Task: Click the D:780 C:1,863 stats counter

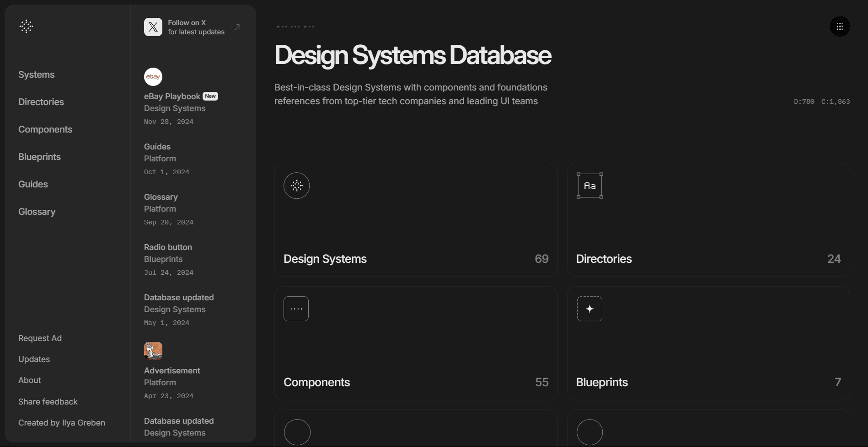Action: click(821, 101)
